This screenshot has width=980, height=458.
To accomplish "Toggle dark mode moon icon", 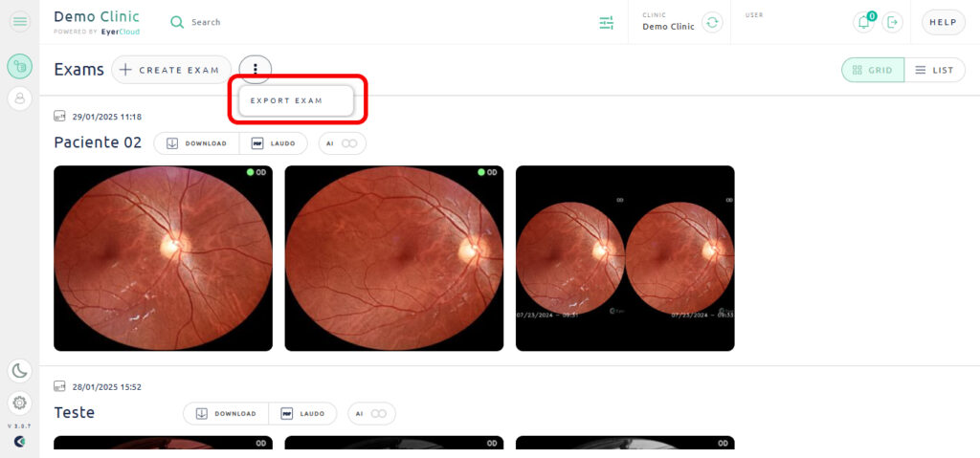I will 20,371.
